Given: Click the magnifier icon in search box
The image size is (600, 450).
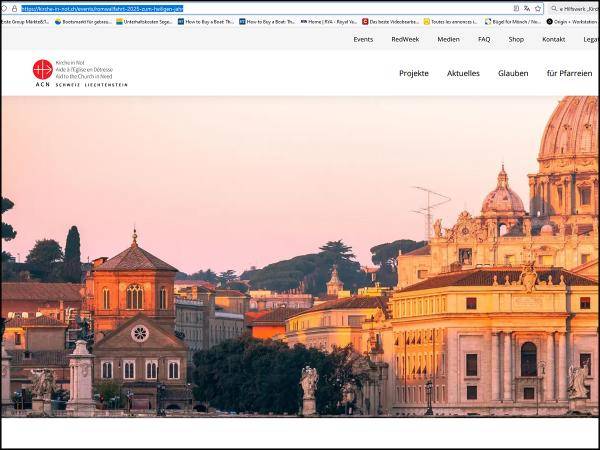Looking at the screenshot, I should (554, 8).
